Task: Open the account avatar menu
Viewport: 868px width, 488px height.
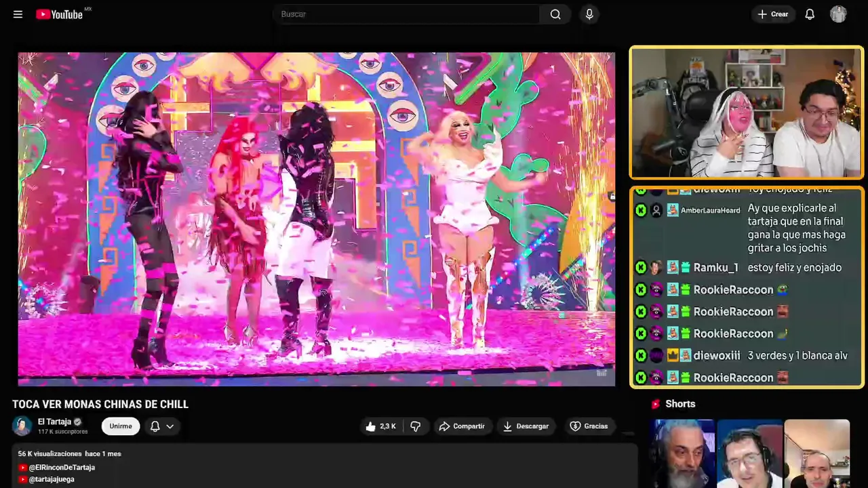Action: (838, 14)
